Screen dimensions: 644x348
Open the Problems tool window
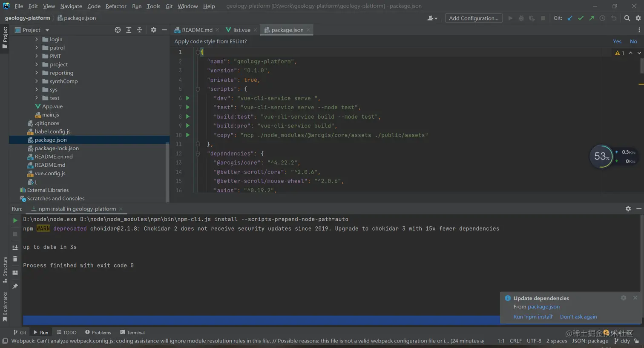click(x=98, y=332)
